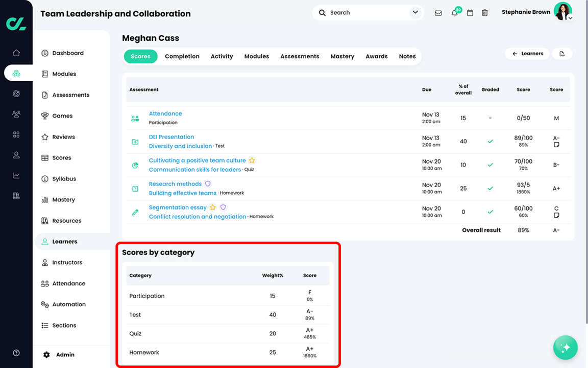Click the shield icon beside Segmentation essay
Screen dimensions: 588x368
[x=223, y=208]
